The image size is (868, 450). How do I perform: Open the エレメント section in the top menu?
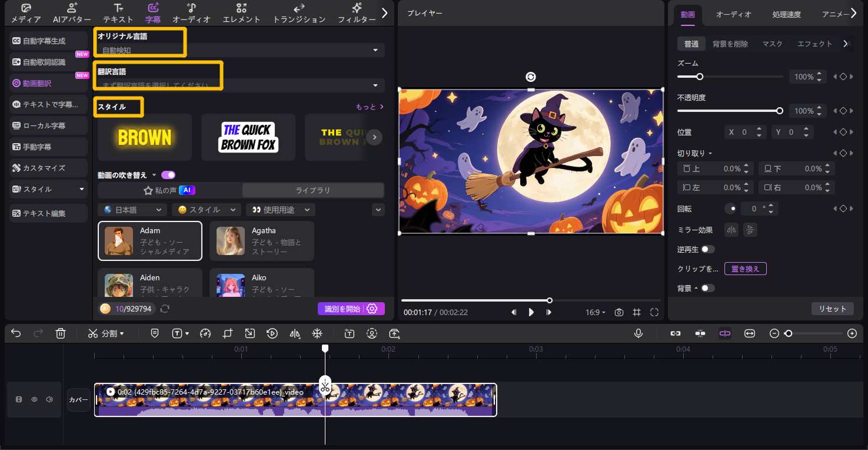241,13
